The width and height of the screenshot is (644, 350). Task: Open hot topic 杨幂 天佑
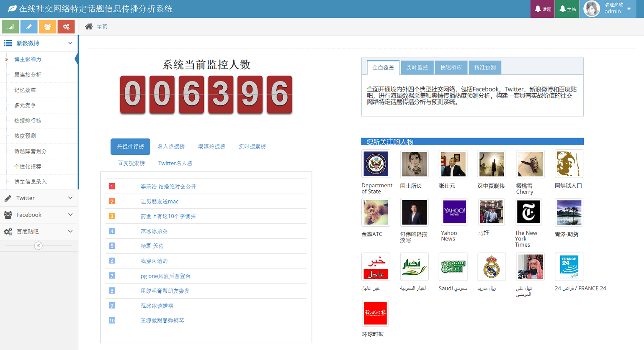152,246
